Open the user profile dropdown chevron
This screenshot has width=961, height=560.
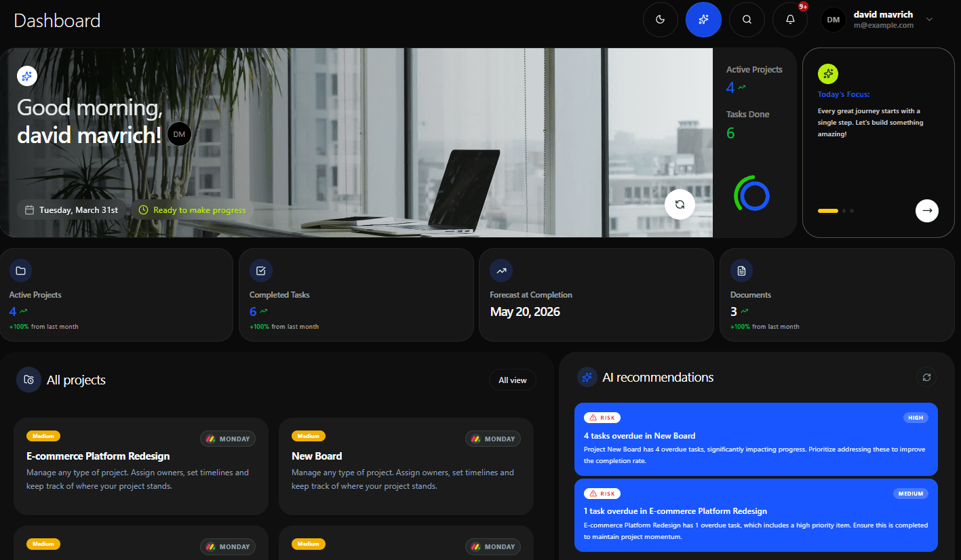coord(928,20)
